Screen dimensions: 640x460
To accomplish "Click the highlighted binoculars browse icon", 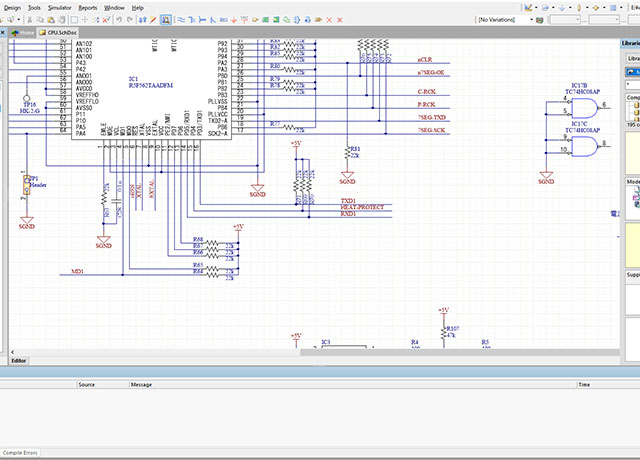I will tap(166, 20).
